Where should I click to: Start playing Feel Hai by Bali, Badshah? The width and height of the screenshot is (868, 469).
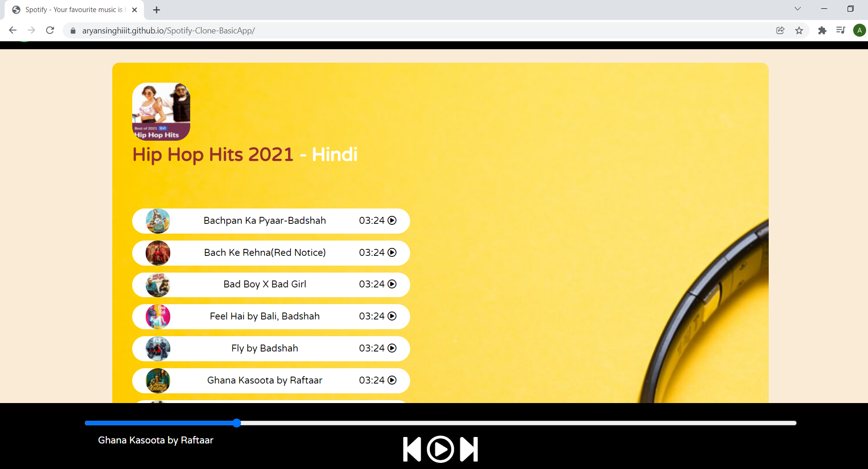coord(392,316)
